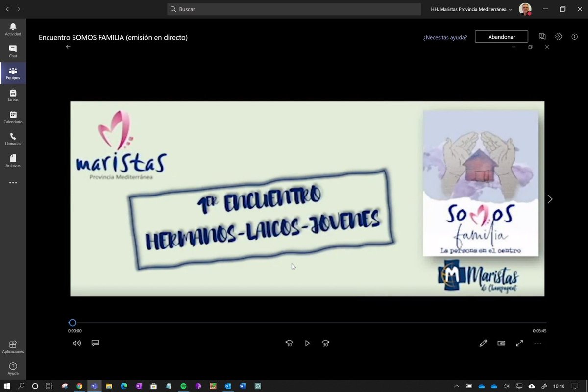The image size is (588, 392).
Task: Click the Somos Familia poster in the video
Action: click(481, 183)
